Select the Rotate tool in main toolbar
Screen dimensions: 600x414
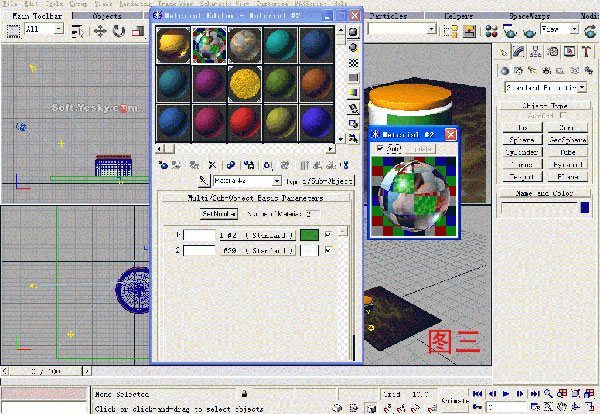(x=119, y=31)
